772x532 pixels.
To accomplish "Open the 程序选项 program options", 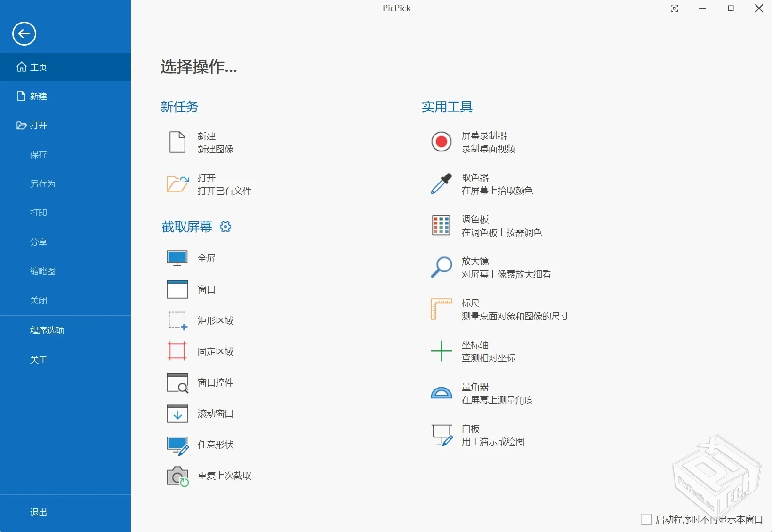I will pyautogui.click(x=47, y=330).
